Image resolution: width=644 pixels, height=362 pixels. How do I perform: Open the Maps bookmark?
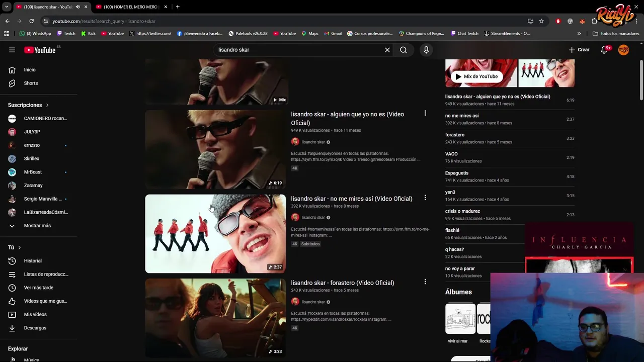click(x=309, y=33)
